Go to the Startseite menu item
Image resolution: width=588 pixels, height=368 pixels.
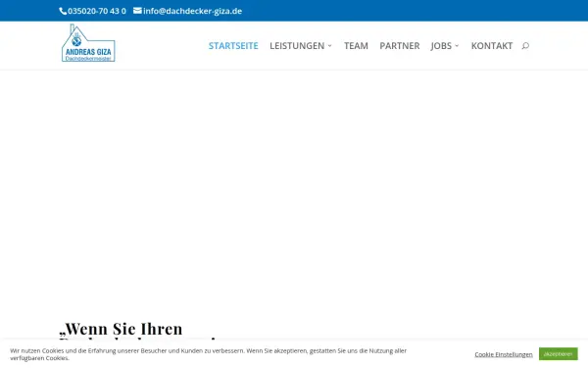click(233, 46)
